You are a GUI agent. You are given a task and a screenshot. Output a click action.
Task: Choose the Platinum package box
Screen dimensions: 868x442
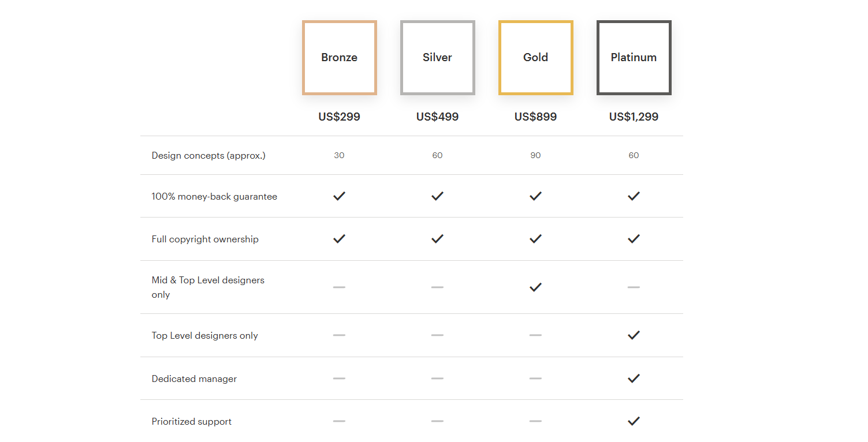(634, 58)
